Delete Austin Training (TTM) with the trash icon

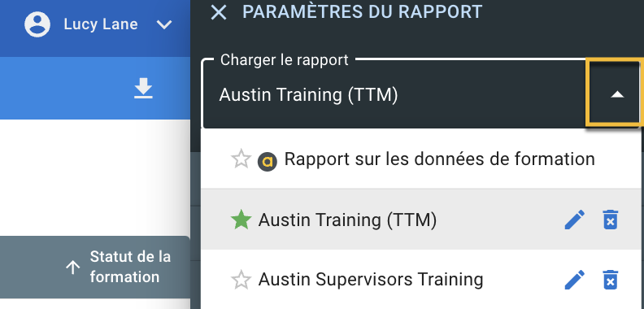(611, 220)
